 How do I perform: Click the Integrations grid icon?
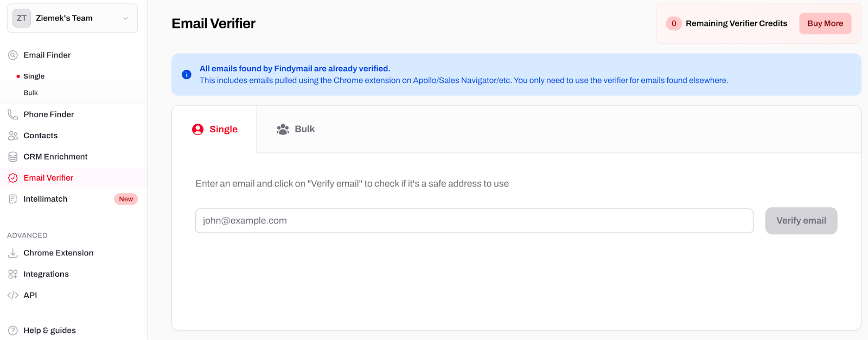pos(13,274)
